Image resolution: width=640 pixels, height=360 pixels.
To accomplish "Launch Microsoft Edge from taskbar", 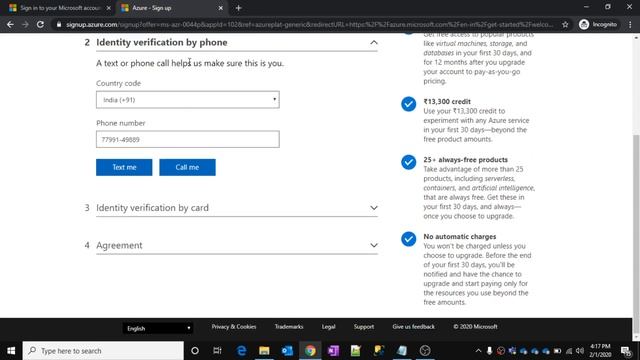I will (241, 351).
